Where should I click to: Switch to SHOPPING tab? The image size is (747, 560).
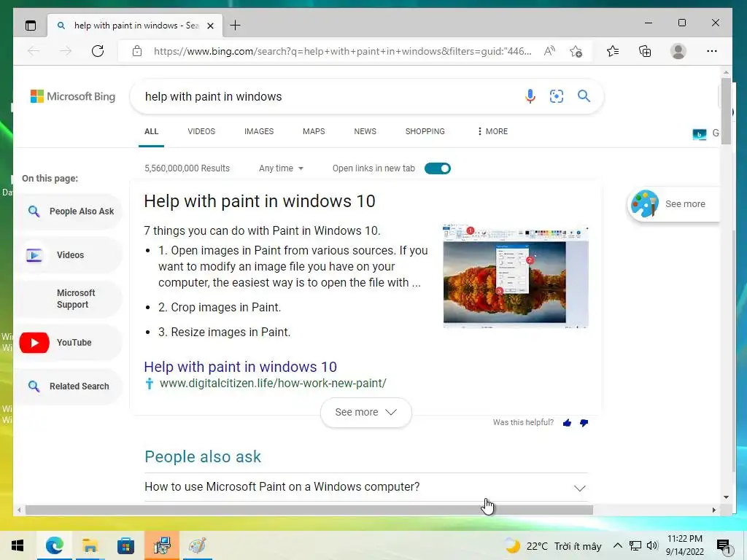(x=425, y=131)
